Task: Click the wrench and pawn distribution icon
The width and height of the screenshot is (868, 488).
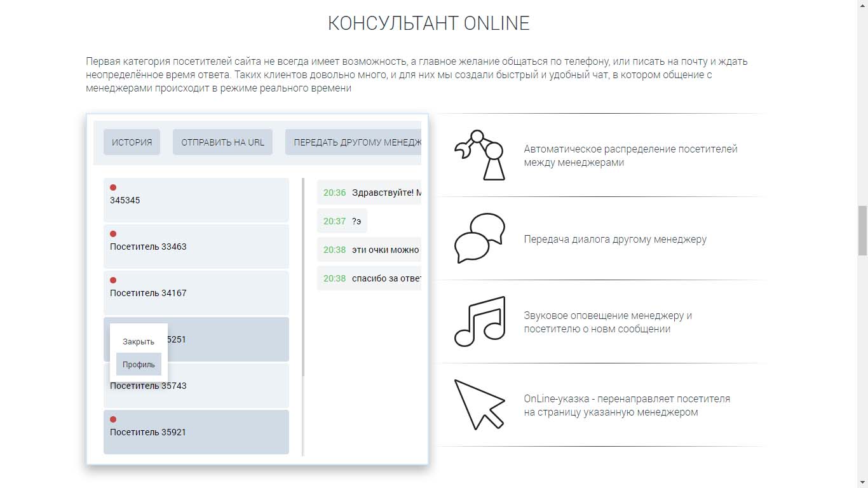Action: pos(480,155)
